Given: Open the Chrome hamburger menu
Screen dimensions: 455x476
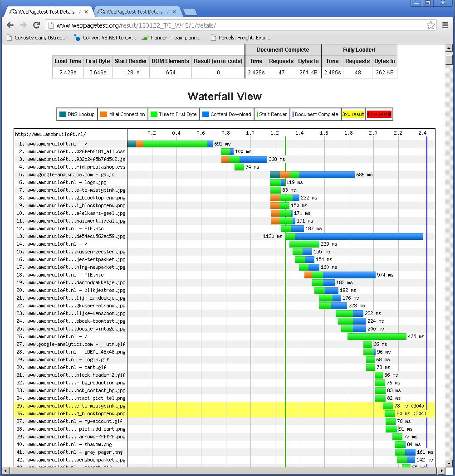Looking at the screenshot, I should pyautogui.click(x=445, y=25).
